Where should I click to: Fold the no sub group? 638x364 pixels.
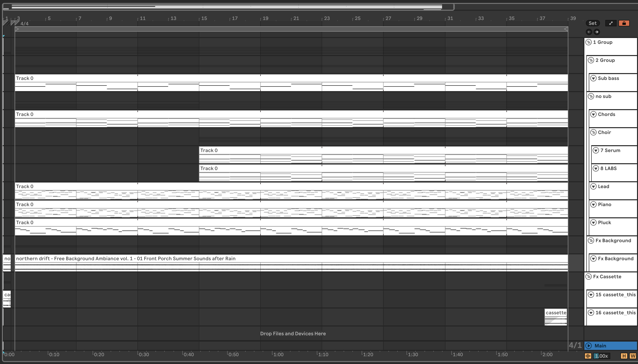click(591, 96)
